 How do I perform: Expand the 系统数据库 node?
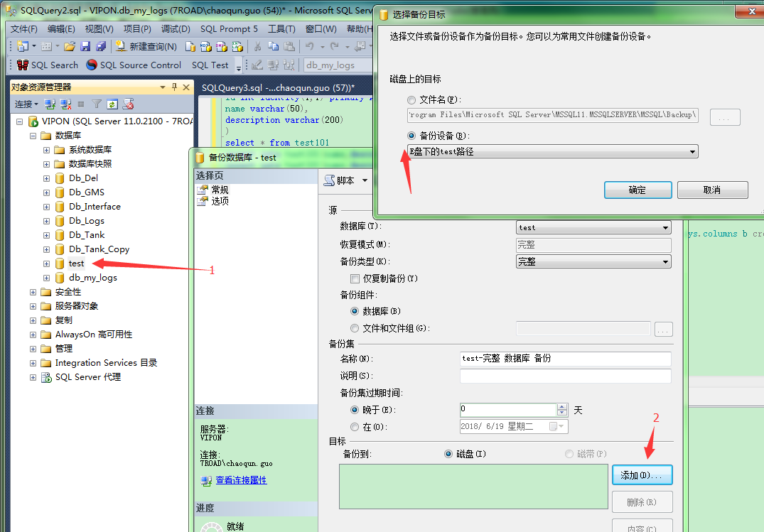46,150
